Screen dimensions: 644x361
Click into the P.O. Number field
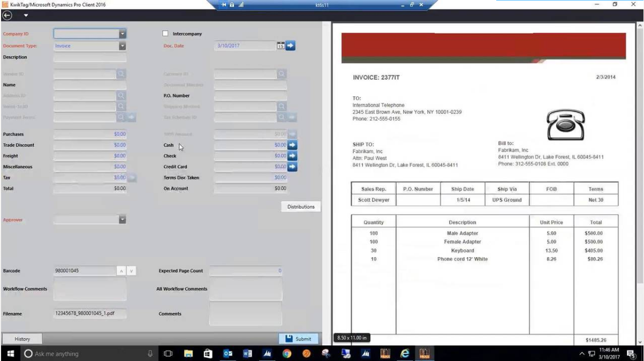(251, 96)
